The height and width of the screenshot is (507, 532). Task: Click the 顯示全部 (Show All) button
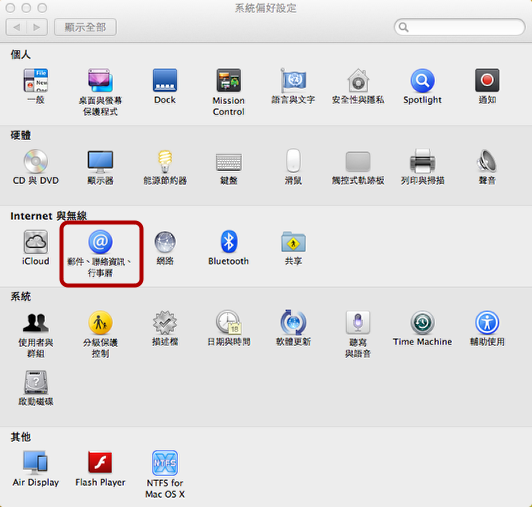86,27
